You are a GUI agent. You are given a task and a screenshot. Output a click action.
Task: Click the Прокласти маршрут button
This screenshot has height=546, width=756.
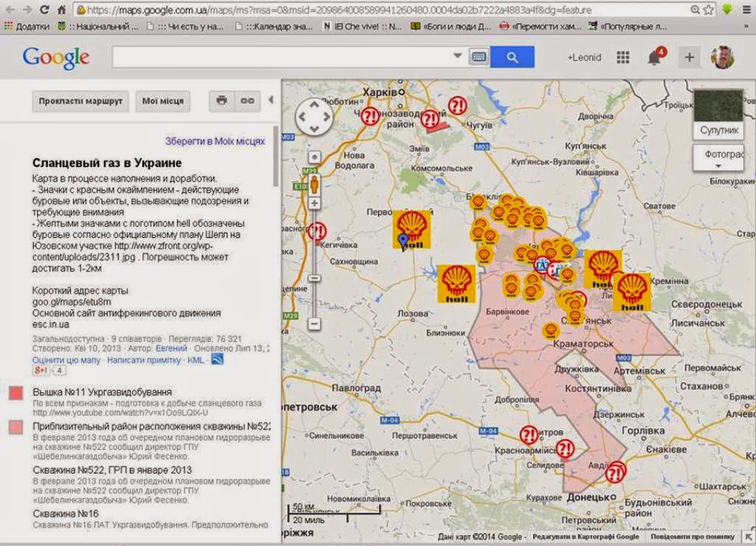pos(80,101)
